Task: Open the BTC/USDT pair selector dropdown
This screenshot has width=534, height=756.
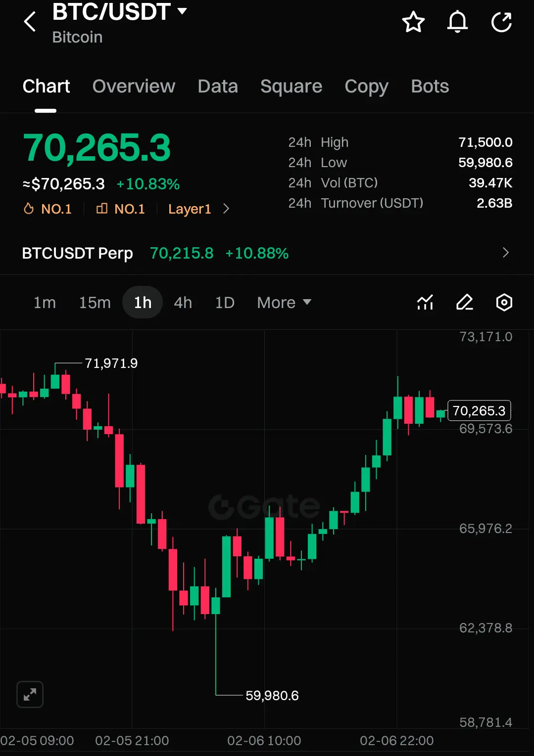Action: (119, 12)
